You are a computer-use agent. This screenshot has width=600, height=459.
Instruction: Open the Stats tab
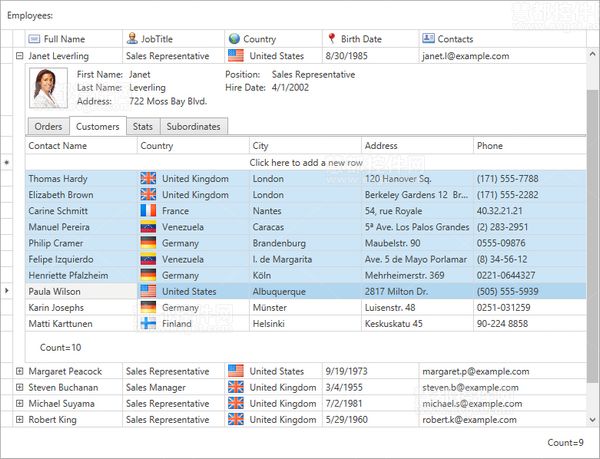coord(143,127)
